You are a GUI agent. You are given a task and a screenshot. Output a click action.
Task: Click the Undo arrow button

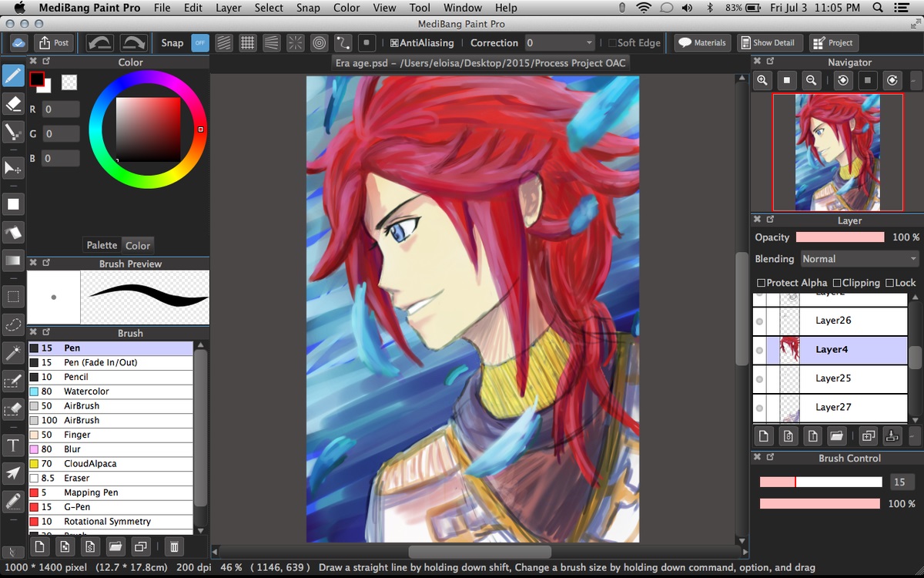(x=99, y=42)
